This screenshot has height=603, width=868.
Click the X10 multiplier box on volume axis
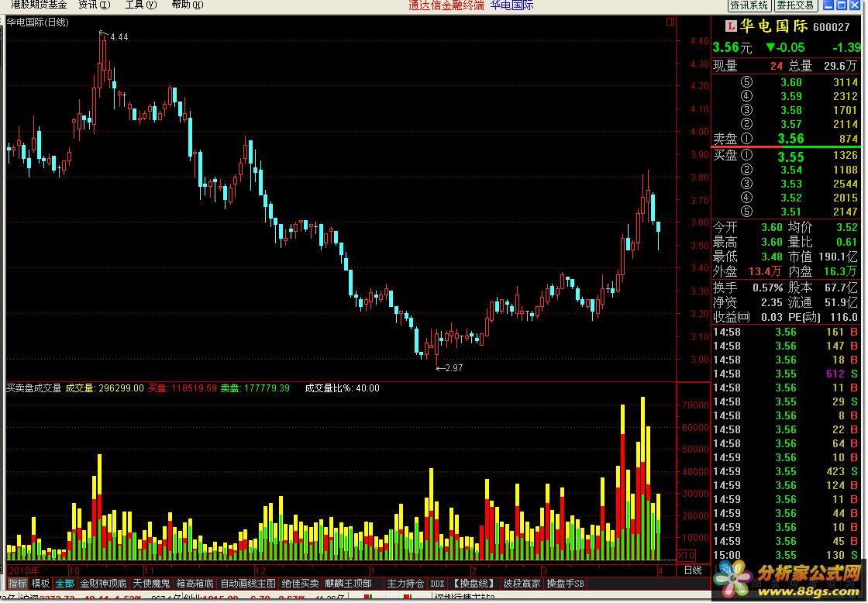click(687, 556)
